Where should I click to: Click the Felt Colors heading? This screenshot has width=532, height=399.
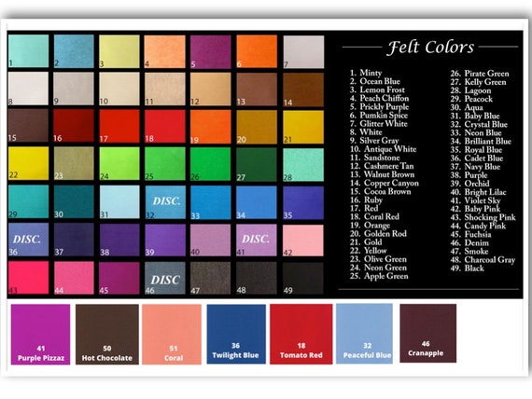pos(431,48)
